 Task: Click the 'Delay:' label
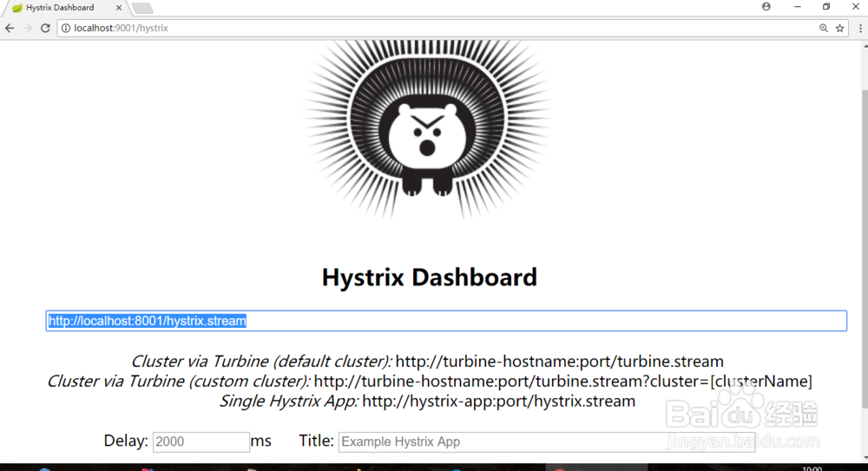point(126,442)
